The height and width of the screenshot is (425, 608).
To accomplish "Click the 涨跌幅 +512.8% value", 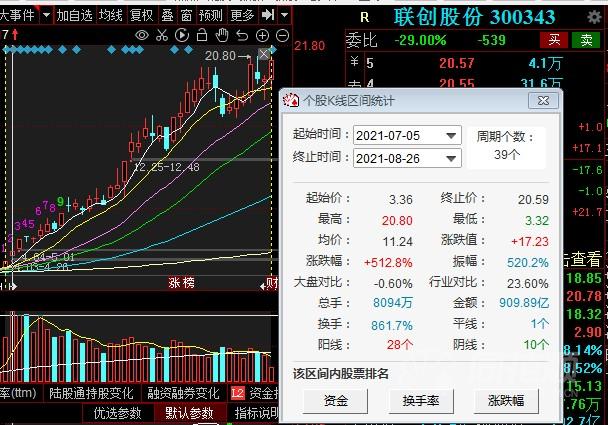I will (x=388, y=263).
